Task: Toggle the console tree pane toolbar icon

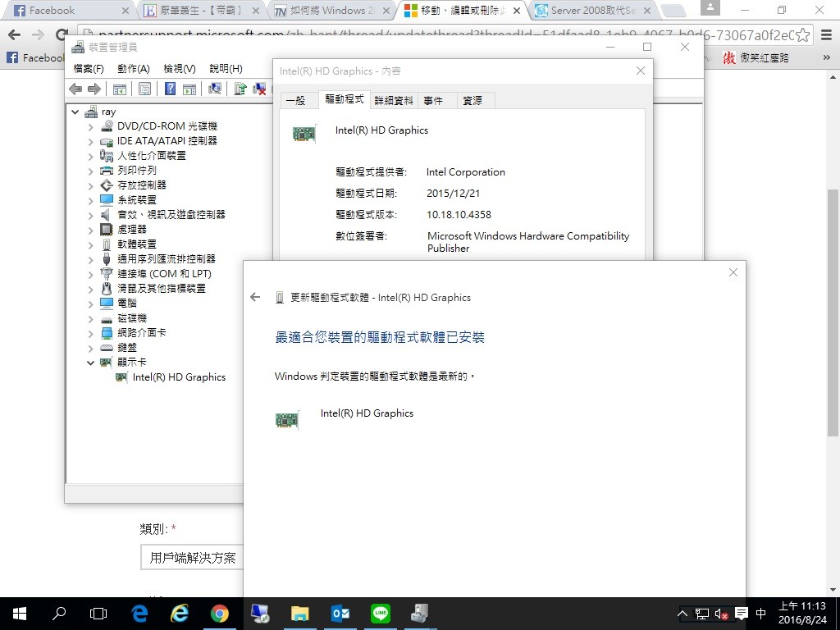Action: 120,89
